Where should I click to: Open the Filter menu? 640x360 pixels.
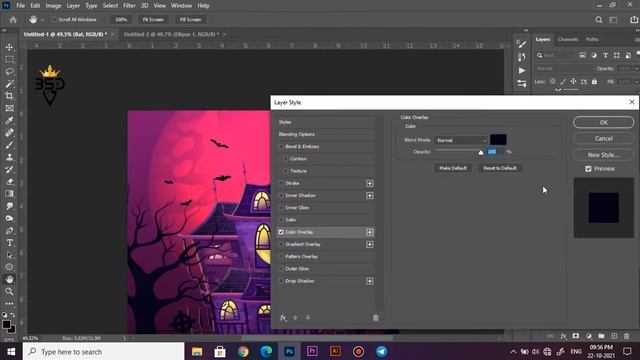[x=129, y=6]
